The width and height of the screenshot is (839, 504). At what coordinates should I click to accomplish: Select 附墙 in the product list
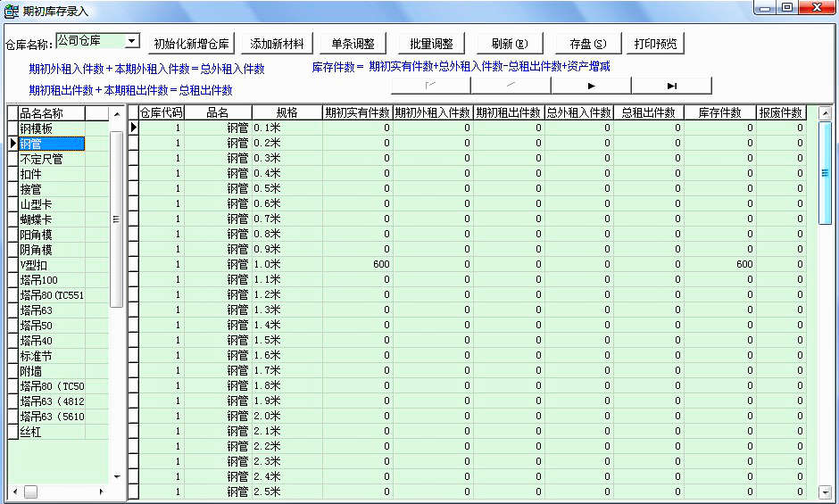(x=52, y=371)
